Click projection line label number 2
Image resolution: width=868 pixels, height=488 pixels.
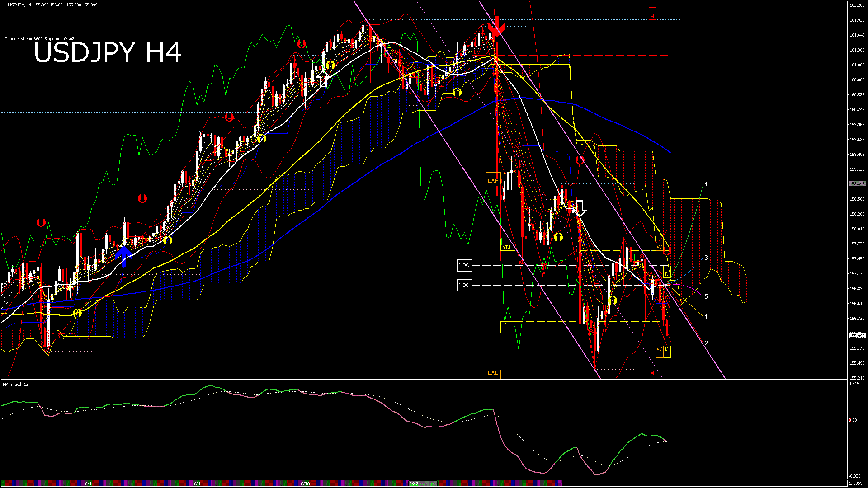tap(706, 343)
